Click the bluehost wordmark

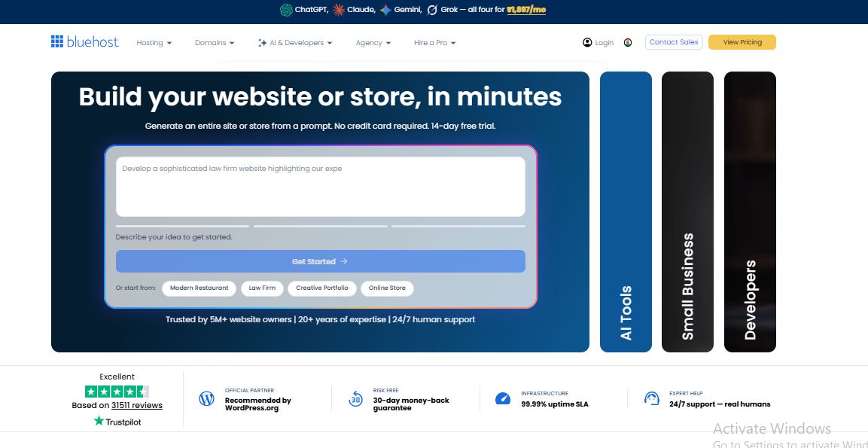click(x=93, y=41)
